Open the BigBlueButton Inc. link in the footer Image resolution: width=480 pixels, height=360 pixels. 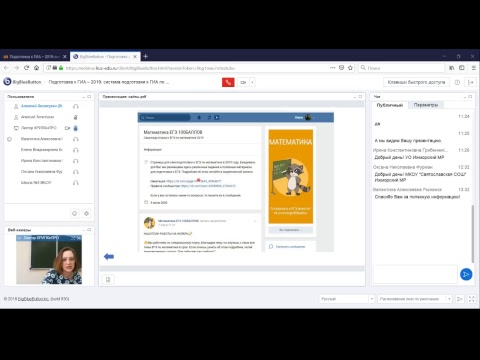tap(33, 299)
